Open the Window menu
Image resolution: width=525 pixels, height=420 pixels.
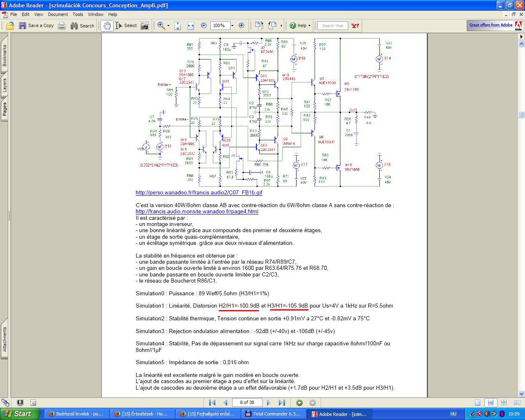click(96, 14)
